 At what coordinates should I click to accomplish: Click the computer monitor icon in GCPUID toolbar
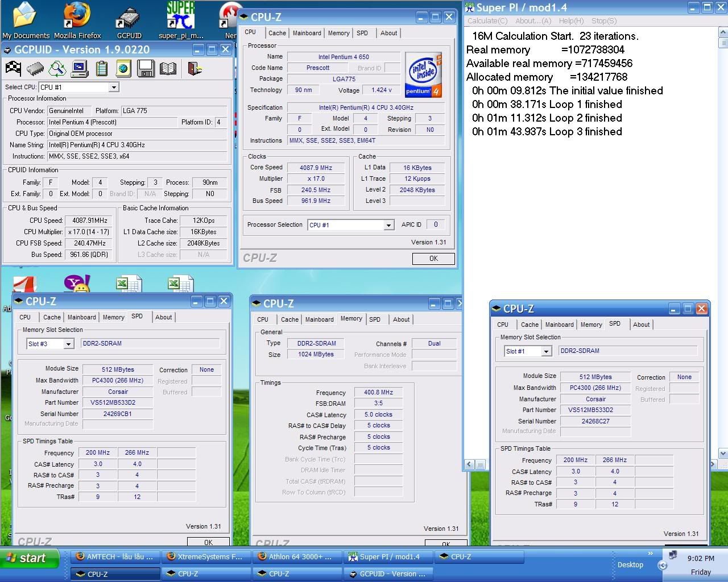click(x=79, y=69)
